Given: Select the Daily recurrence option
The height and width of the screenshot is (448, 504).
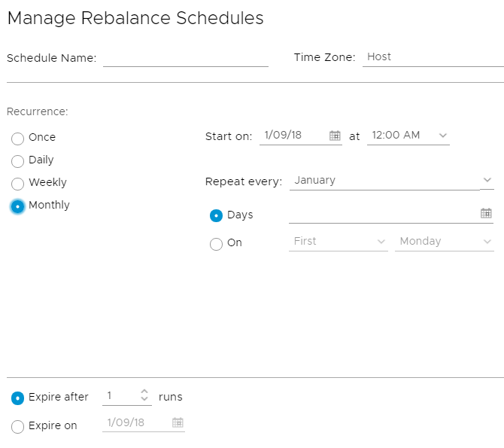Looking at the screenshot, I should pyautogui.click(x=17, y=161).
